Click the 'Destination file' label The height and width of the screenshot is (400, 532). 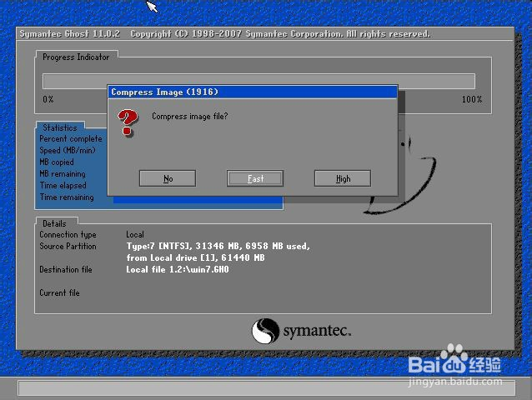[x=66, y=269]
